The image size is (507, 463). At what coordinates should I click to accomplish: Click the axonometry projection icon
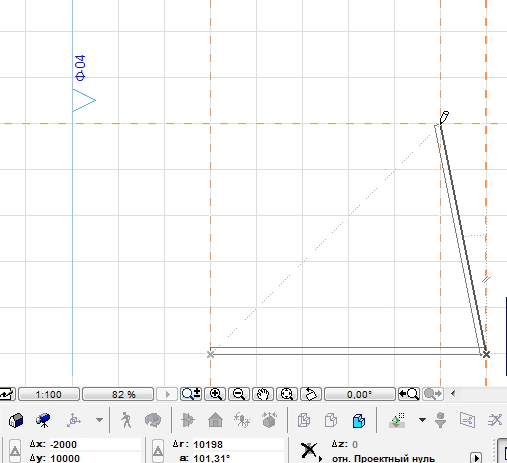coord(74,420)
